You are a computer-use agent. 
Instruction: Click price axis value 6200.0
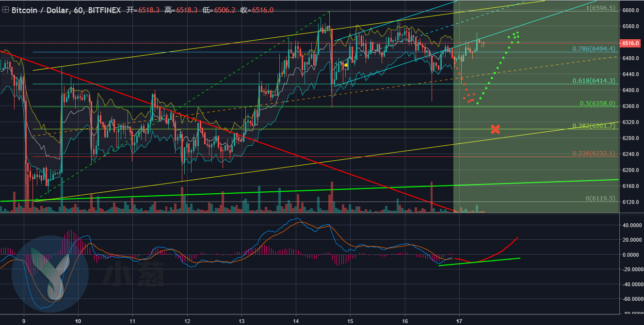tap(631, 170)
